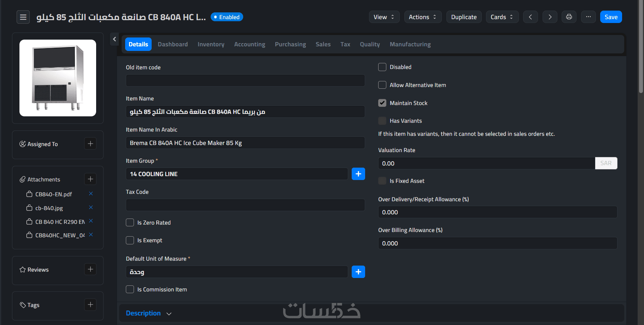
Task: Toggle the Has Variants checkbox
Action: 382,121
